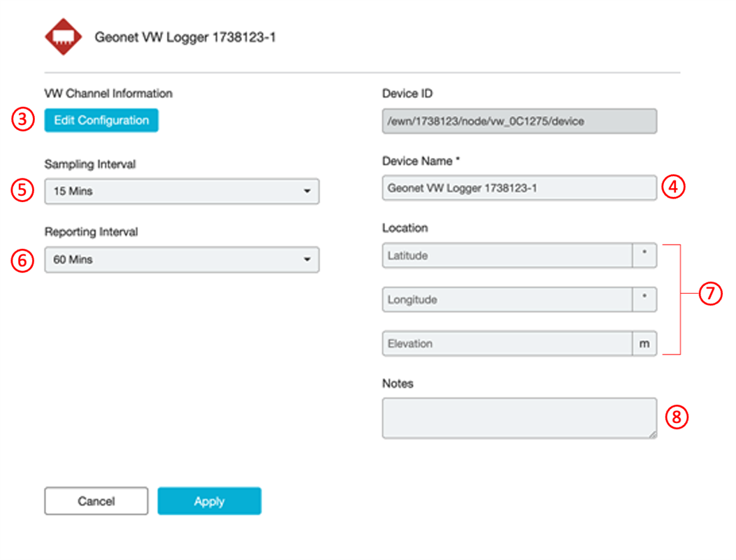The width and height of the screenshot is (736, 560).
Task: Click the Latitude degree unit addon
Action: click(644, 255)
